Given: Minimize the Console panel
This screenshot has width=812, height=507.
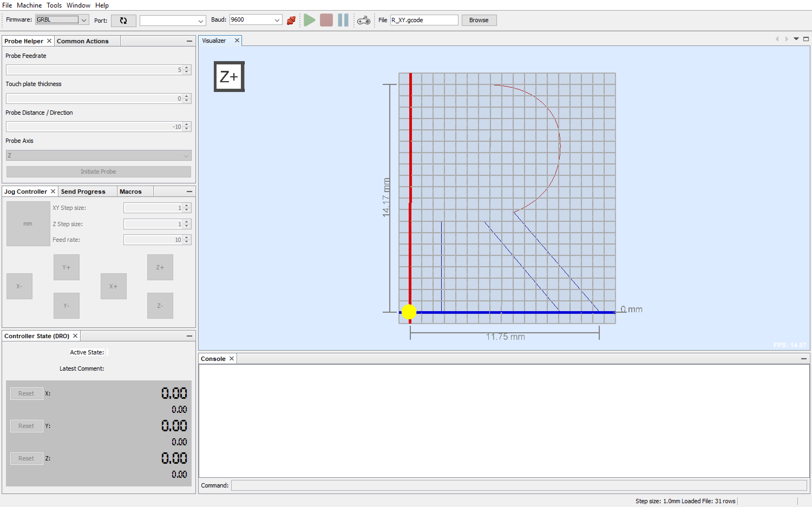Looking at the screenshot, I should coord(804,359).
